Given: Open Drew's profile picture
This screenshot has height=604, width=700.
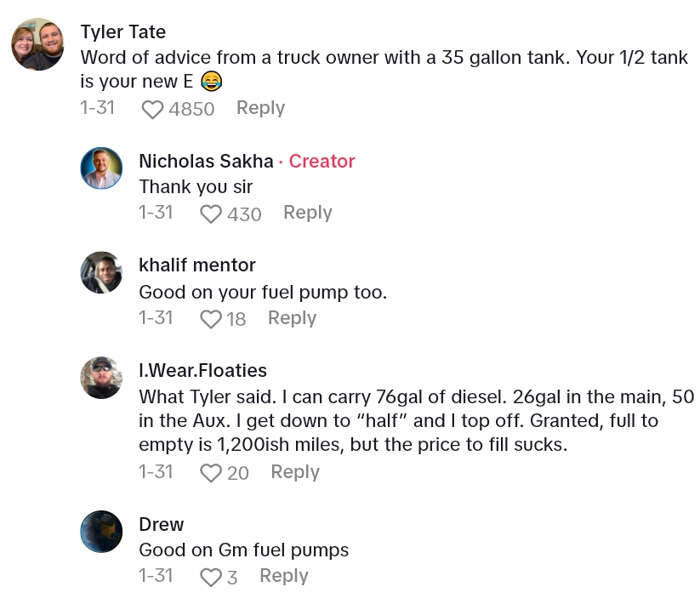Looking at the screenshot, I should pos(101,532).
